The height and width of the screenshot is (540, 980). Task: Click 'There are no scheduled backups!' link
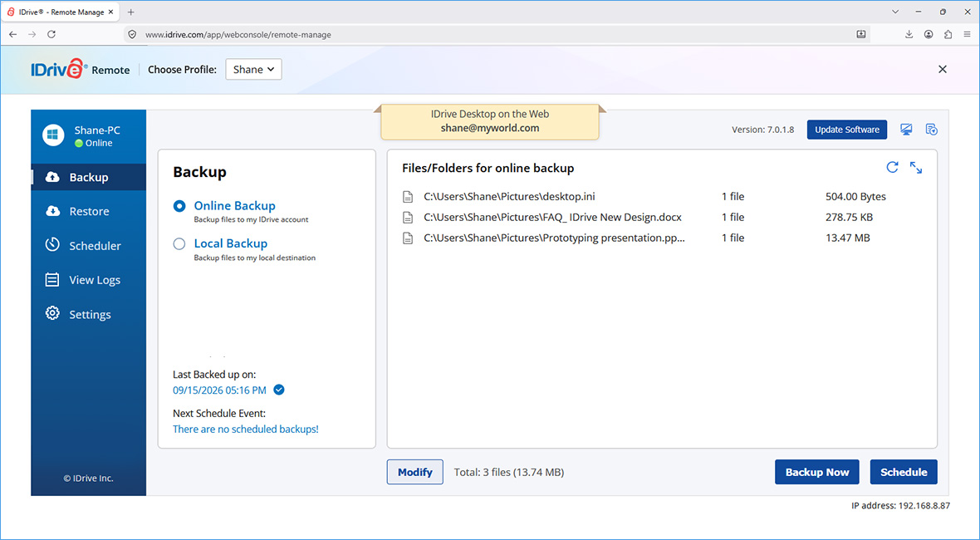pos(246,429)
